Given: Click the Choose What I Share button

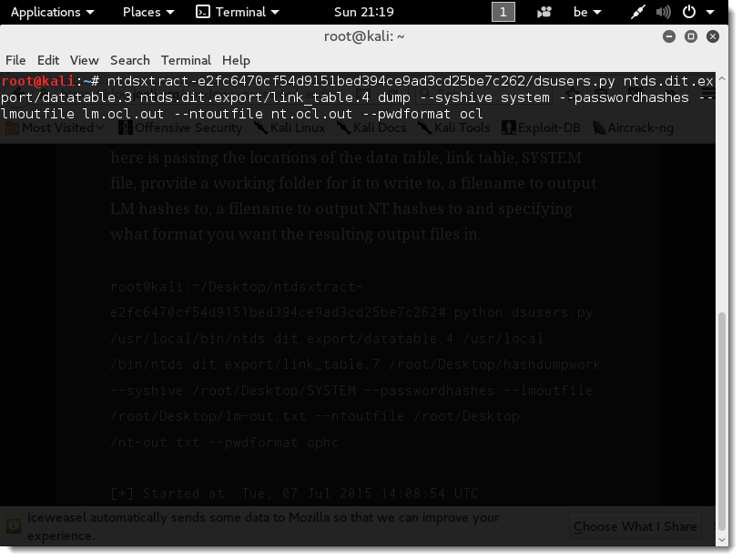Looking at the screenshot, I should [635, 525].
